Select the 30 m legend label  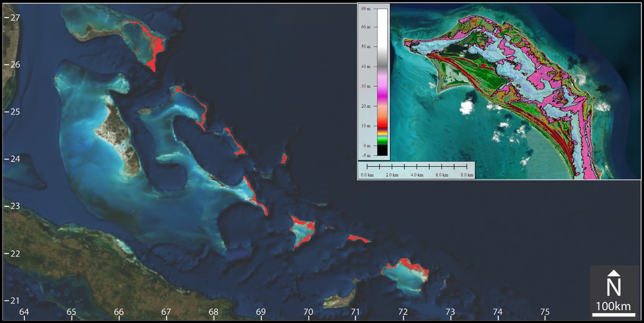[x=366, y=86]
